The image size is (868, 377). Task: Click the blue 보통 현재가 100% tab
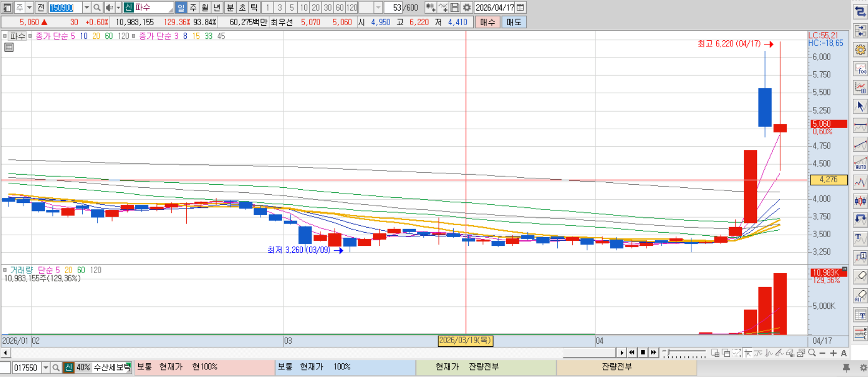click(x=345, y=367)
